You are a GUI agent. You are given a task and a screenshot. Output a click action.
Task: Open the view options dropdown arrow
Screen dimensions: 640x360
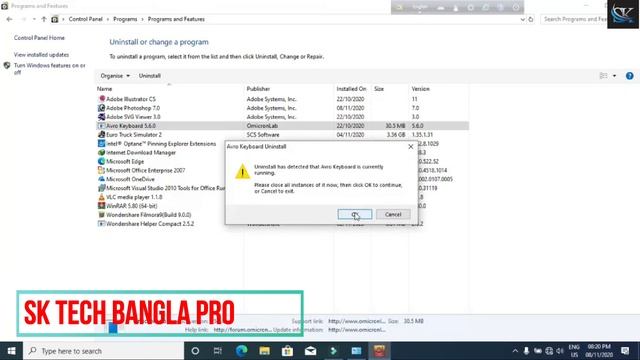pyautogui.click(x=614, y=76)
